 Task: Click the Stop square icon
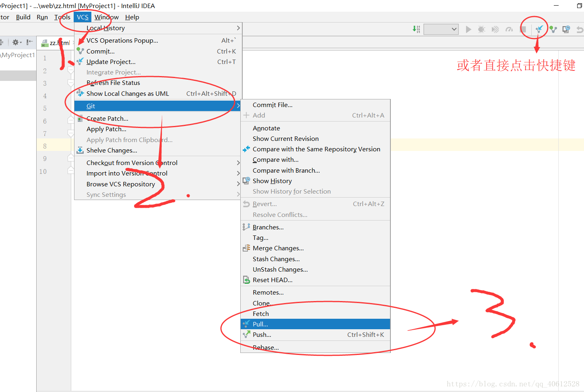click(523, 29)
